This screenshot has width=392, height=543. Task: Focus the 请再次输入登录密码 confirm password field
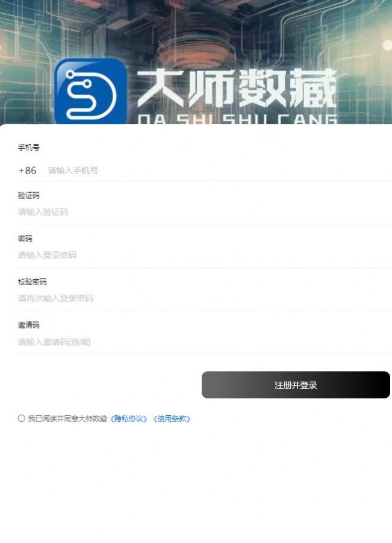[205, 298]
